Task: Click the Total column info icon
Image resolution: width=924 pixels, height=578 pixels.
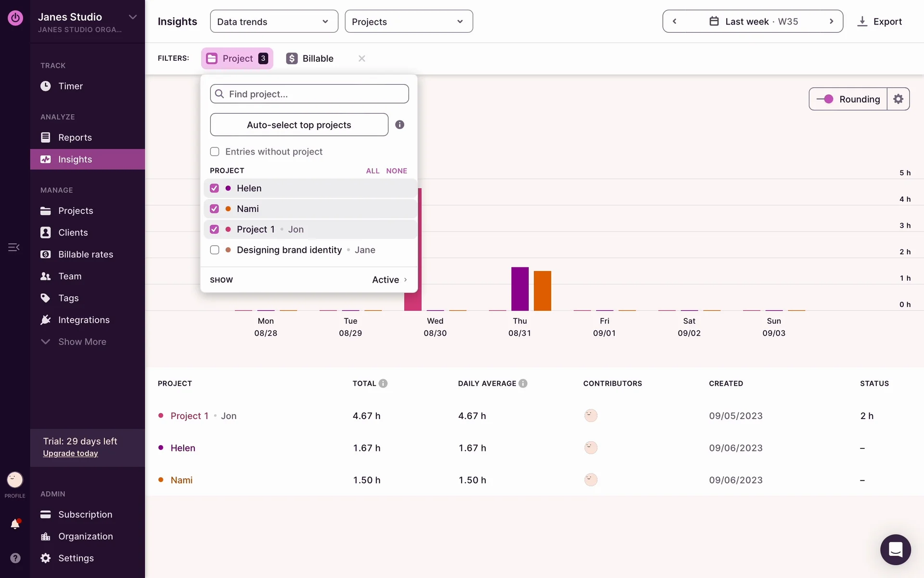Action: pos(383,383)
